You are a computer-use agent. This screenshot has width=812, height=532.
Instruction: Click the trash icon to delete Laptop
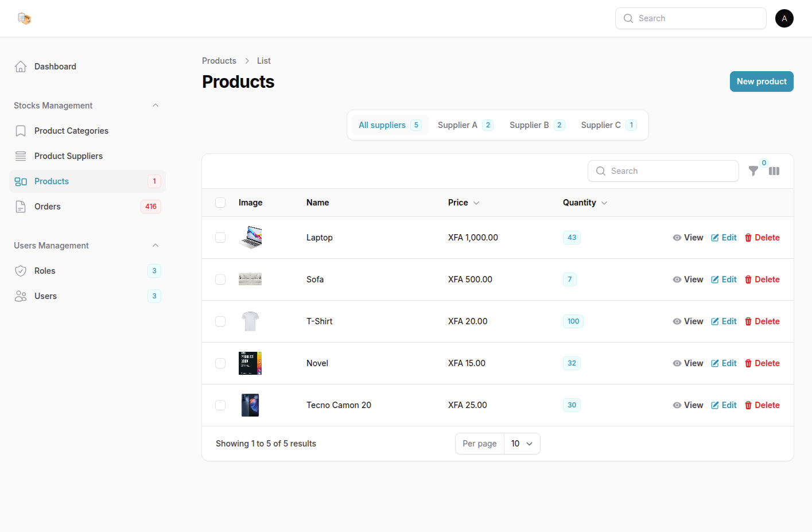click(x=748, y=238)
